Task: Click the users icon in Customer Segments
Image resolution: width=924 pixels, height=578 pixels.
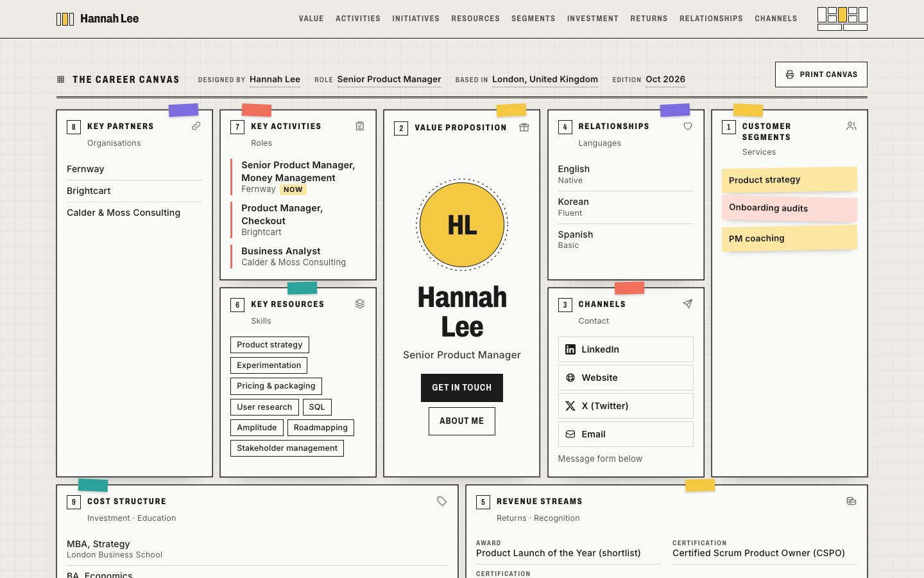Action: pyautogui.click(x=851, y=126)
